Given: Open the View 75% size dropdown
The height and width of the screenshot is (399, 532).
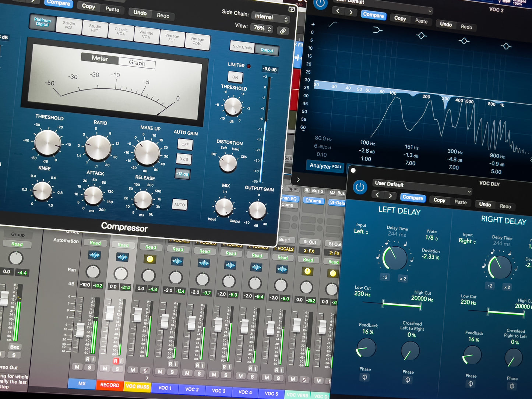Looking at the screenshot, I should [x=262, y=28].
